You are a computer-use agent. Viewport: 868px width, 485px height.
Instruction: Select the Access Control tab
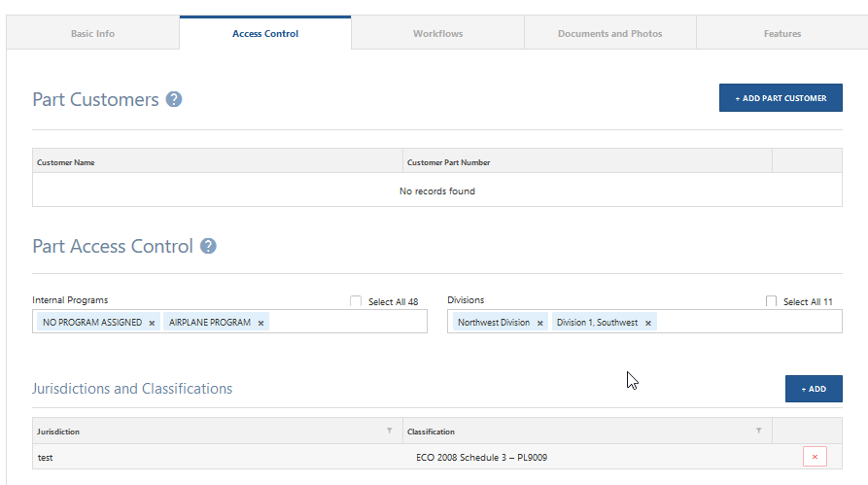pyautogui.click(x=265, y=33)
